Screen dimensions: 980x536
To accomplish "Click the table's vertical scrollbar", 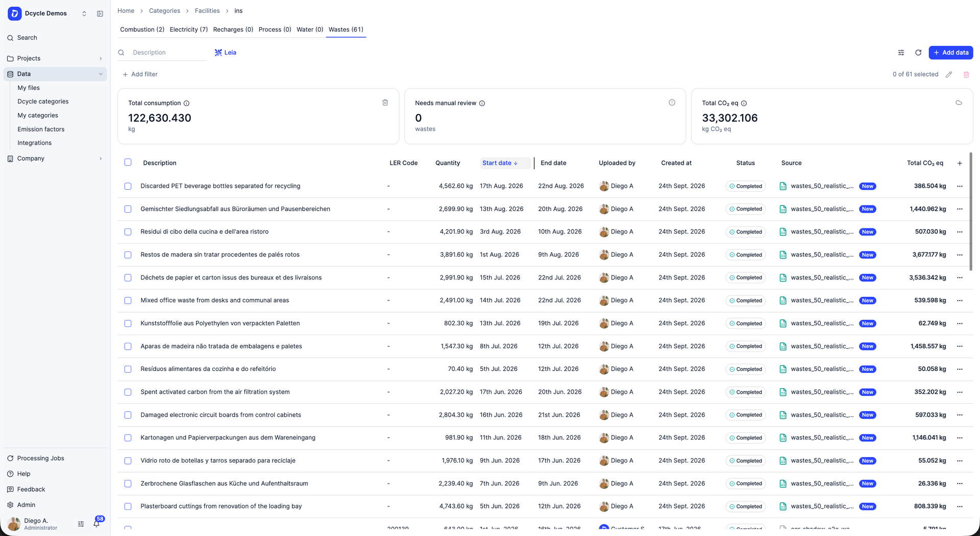I will coord(971,212).
